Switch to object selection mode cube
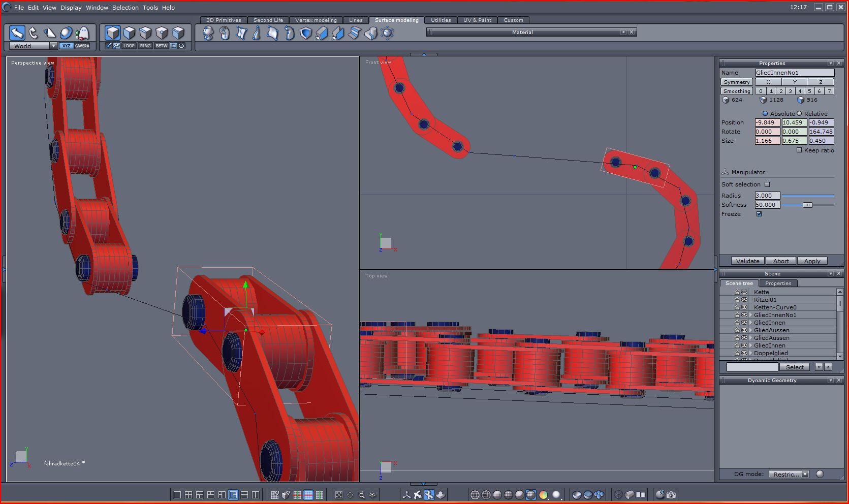The height and width of the screenshot is (504, 849). click(x=113, y=33)
